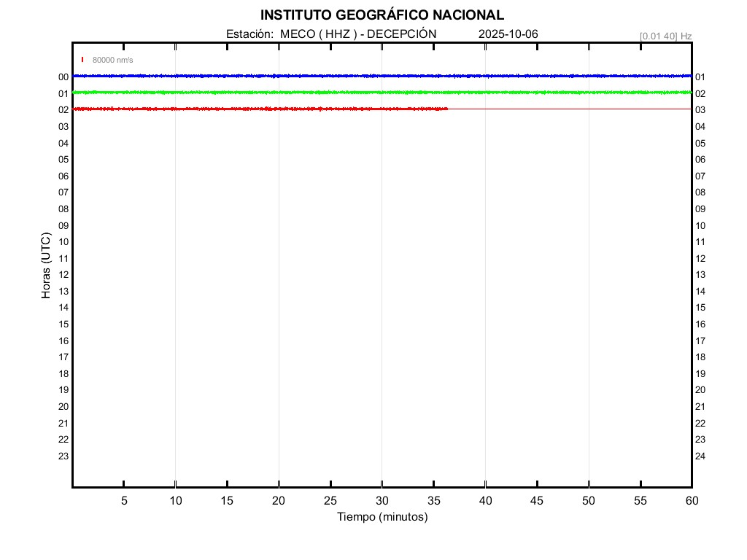The width and height of the screenshot is (747, 560).
Task: Select the Horas (UTC) vertical axis label
Action: click(46, 265)
